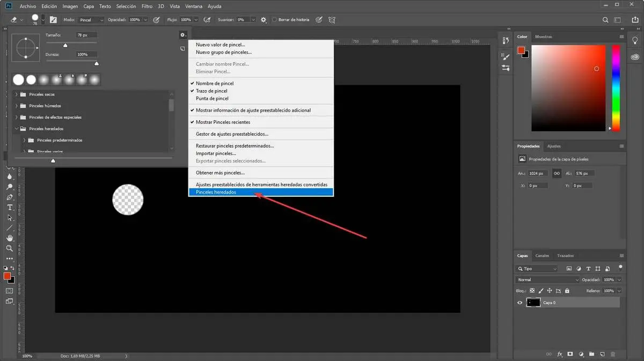This screenshot has height=361, width=644.
Task: Delete layer trash icon
Action: click(613, 354)
